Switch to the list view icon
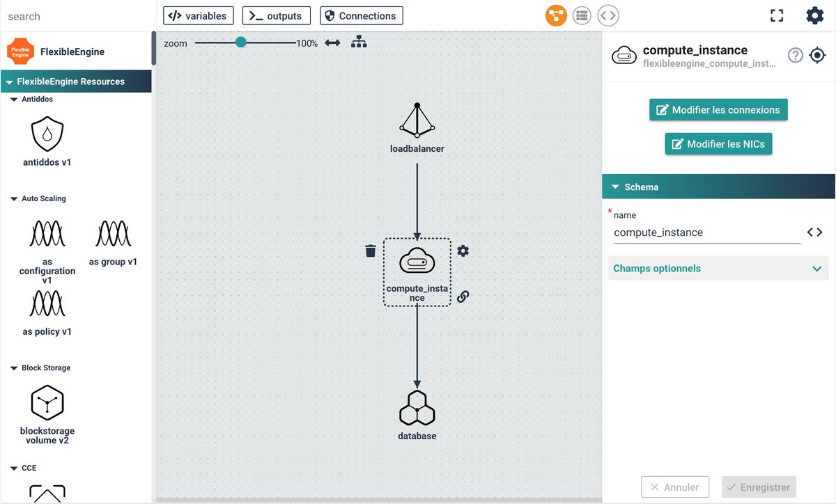 582,15
